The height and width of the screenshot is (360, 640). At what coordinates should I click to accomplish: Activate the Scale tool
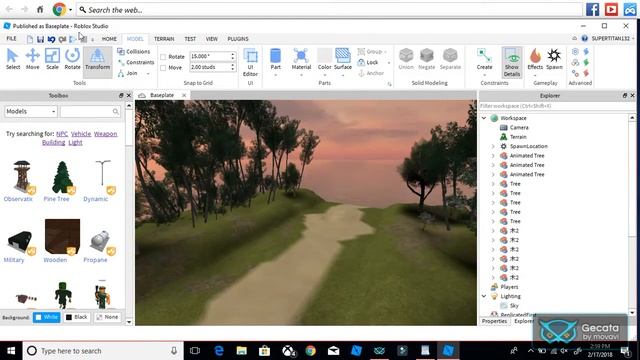52,59
